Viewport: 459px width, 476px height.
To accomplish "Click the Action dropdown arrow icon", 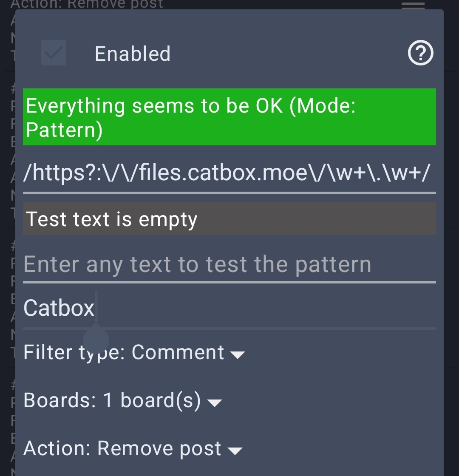I will click(235, 450).
